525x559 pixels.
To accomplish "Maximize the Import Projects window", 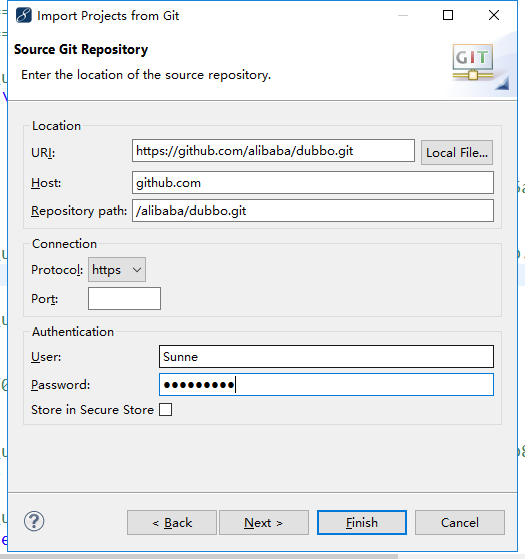I will pos(448,15).
